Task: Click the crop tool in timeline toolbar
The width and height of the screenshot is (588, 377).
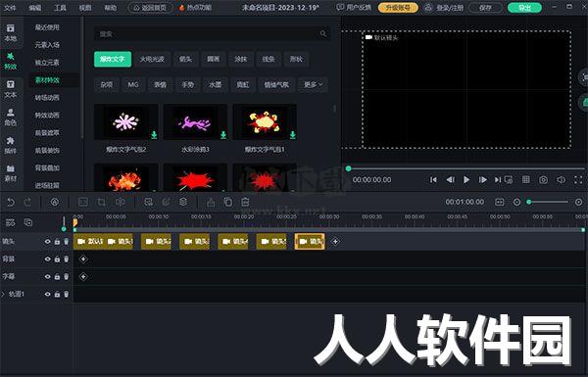Action: click(x=101, y=203)
